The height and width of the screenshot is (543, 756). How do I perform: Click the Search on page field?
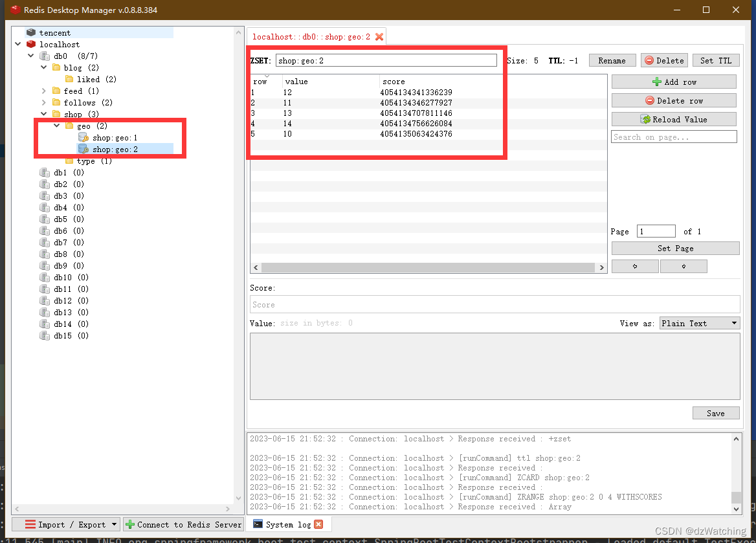click(x=674, y=137)
